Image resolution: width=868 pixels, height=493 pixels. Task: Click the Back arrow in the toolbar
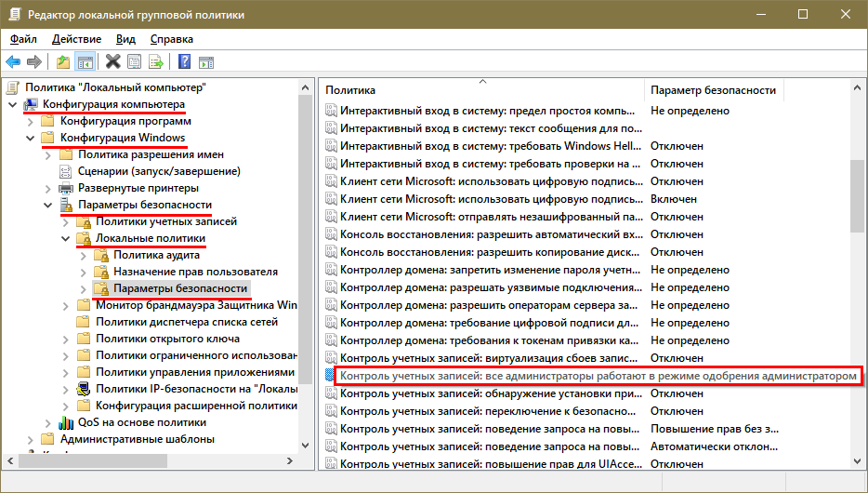(13, 62)
